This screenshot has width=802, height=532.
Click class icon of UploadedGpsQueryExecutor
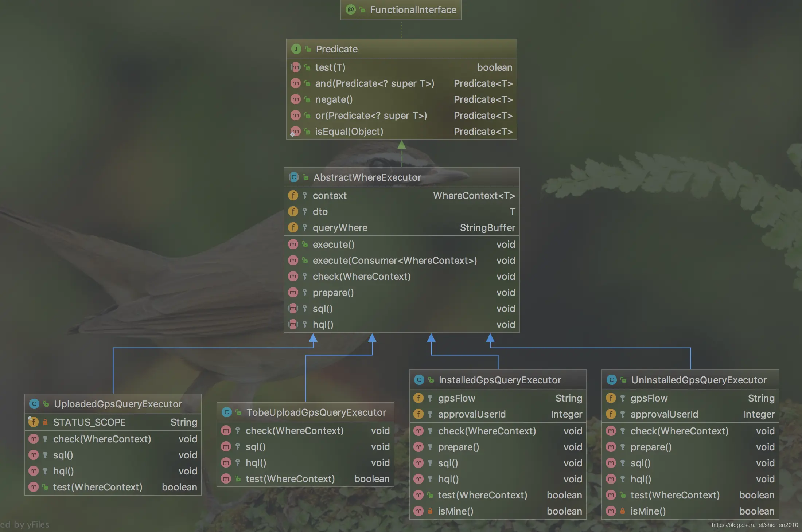click(x=34, y=404)
